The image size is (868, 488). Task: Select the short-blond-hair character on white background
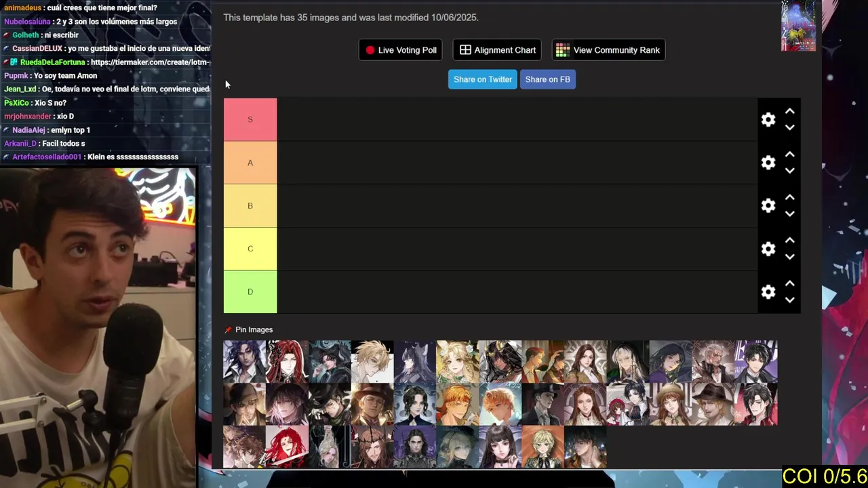(372, 361)
